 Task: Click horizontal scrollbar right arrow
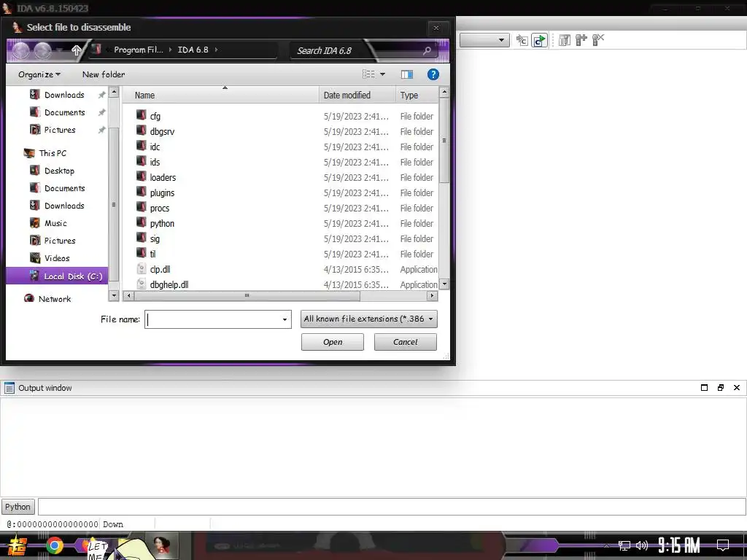pos(432,296)
